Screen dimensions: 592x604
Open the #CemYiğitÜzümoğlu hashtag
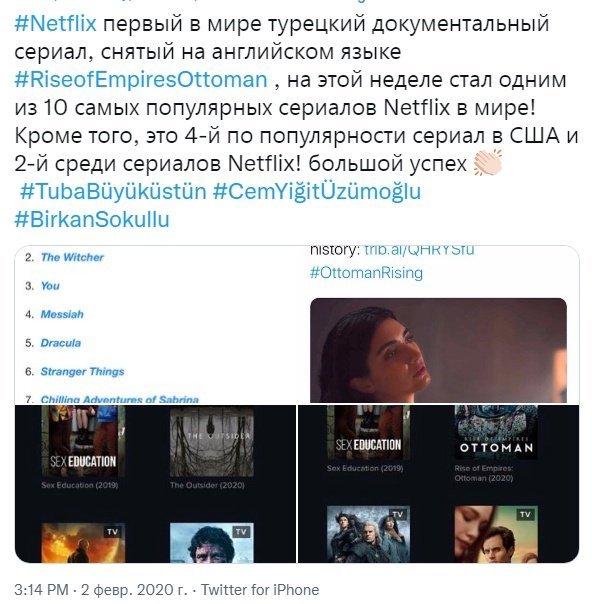tap(317, 191)
